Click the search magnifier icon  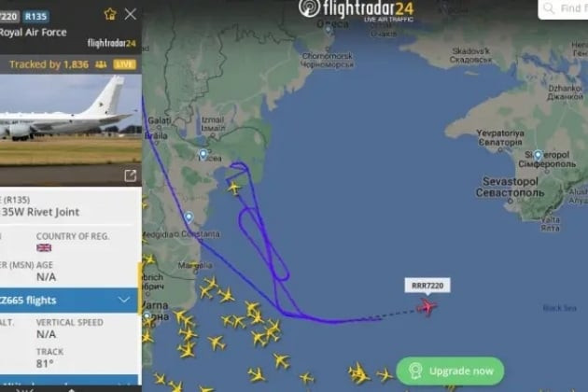[549, 8]
